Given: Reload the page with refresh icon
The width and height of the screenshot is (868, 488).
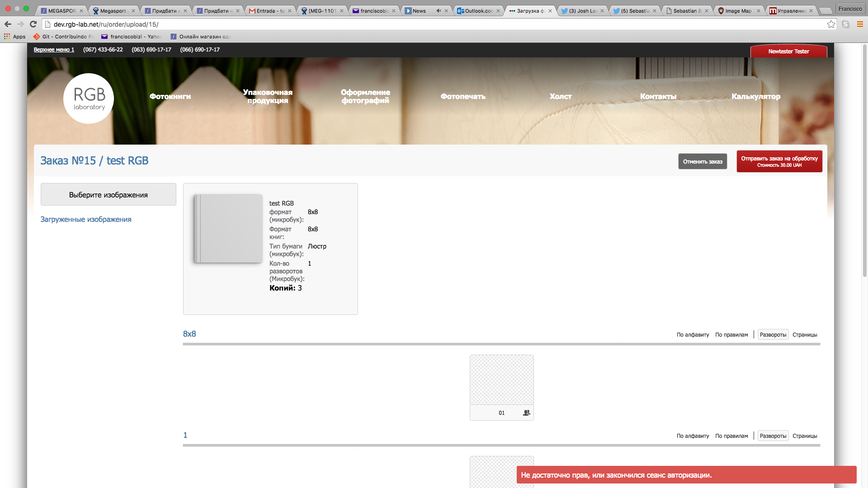Looking at the screenshot, I should (x=33, y=24).
